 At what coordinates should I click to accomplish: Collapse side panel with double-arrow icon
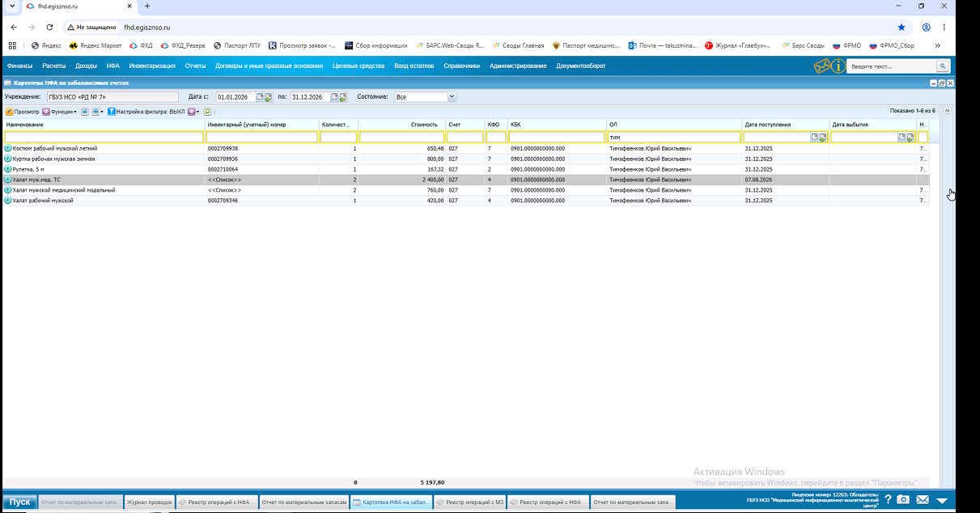coord(947,111)
